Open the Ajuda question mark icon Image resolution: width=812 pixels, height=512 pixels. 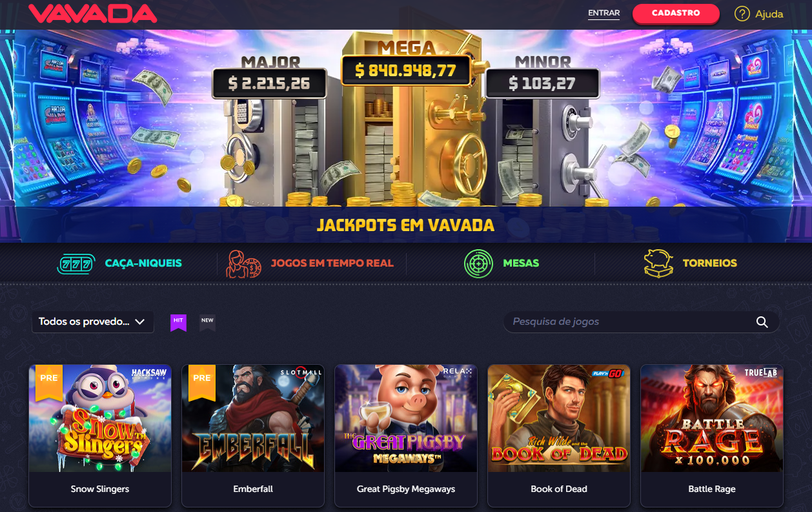[742, 14]
